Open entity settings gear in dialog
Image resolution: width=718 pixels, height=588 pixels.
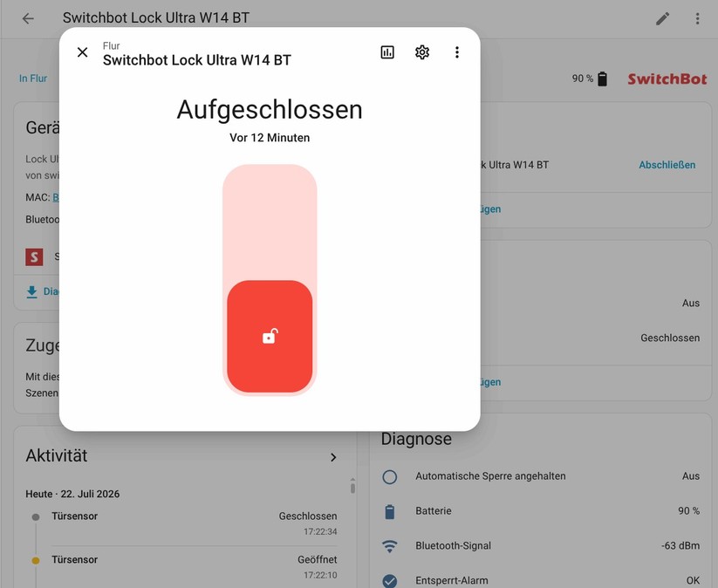coord(422,52)
